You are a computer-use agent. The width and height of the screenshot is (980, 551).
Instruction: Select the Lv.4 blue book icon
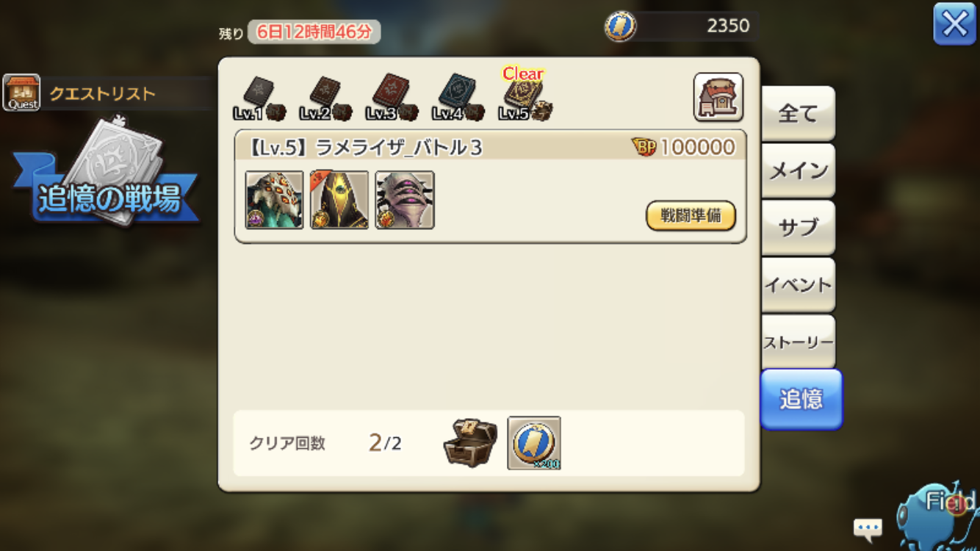pos(458,98)
